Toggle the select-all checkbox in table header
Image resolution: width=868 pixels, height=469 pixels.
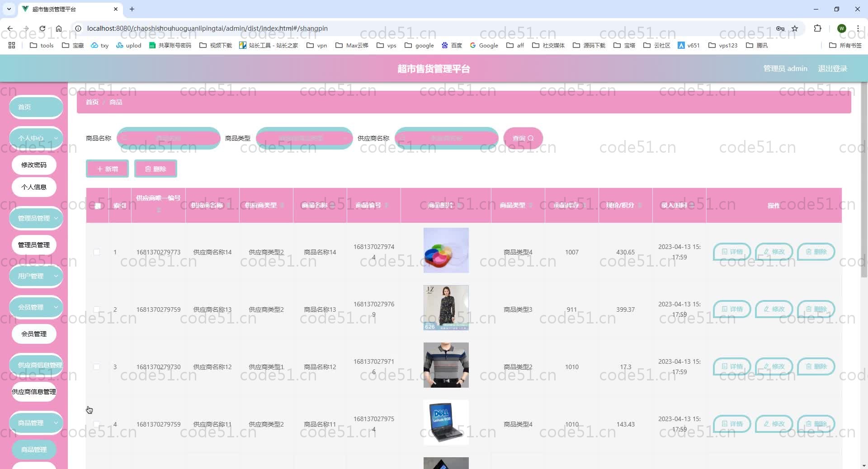click(97, 206)
